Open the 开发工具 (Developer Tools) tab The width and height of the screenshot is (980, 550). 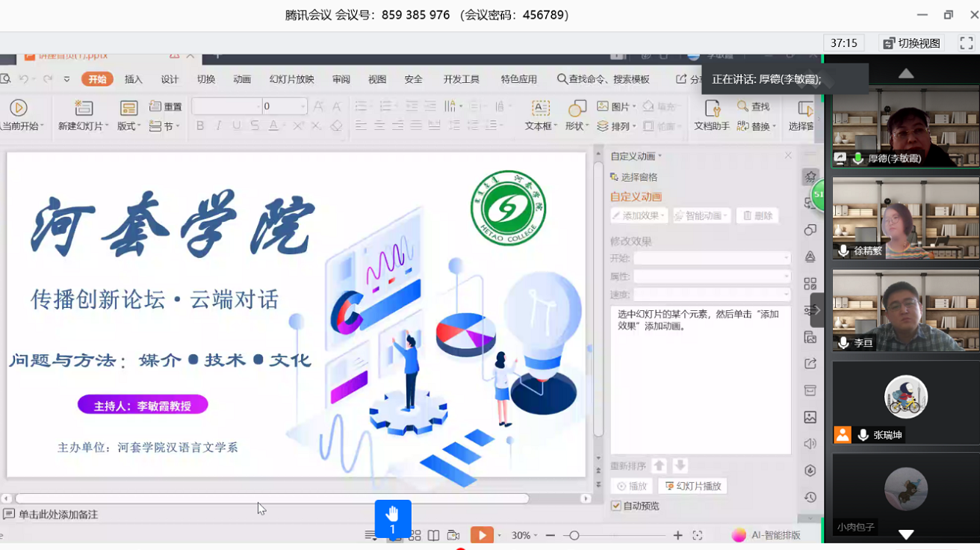462,79
